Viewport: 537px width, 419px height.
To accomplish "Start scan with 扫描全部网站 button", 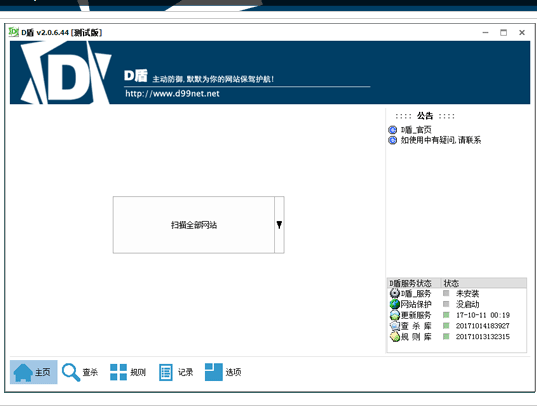I will [194, 225].
